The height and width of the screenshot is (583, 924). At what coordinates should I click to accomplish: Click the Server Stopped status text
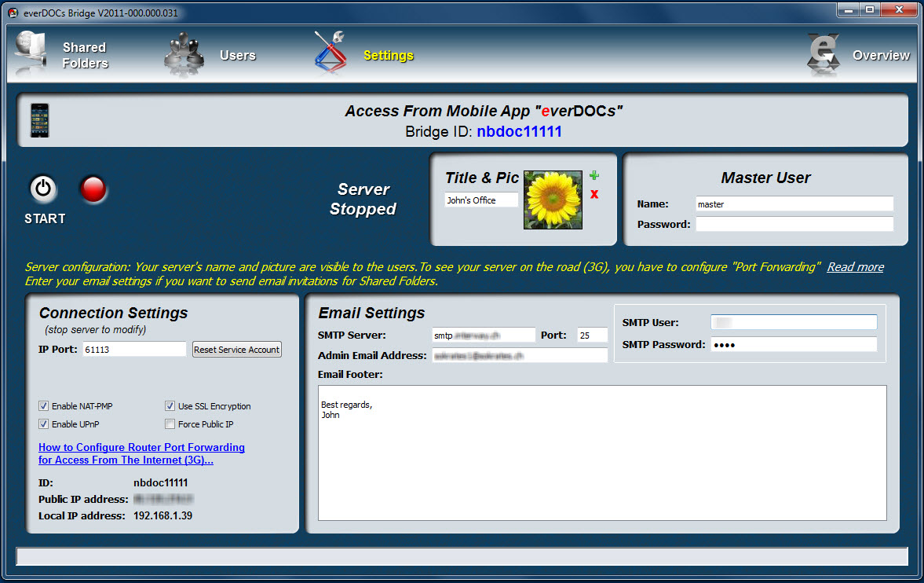click(x=363, y=199)
